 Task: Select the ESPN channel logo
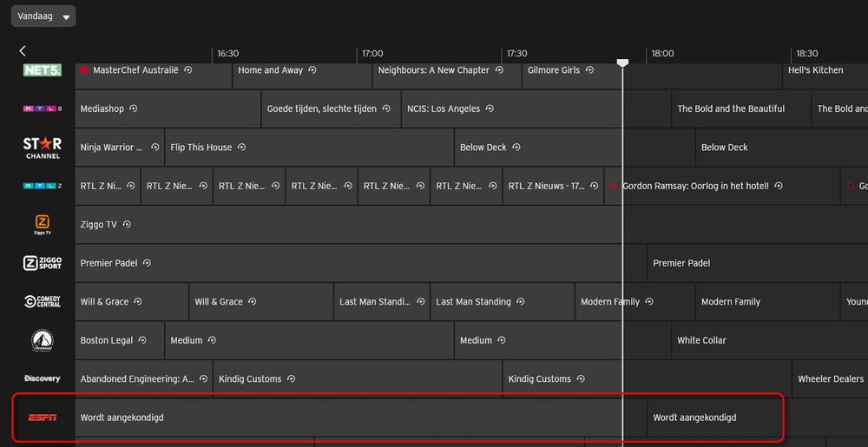point(42,417)
